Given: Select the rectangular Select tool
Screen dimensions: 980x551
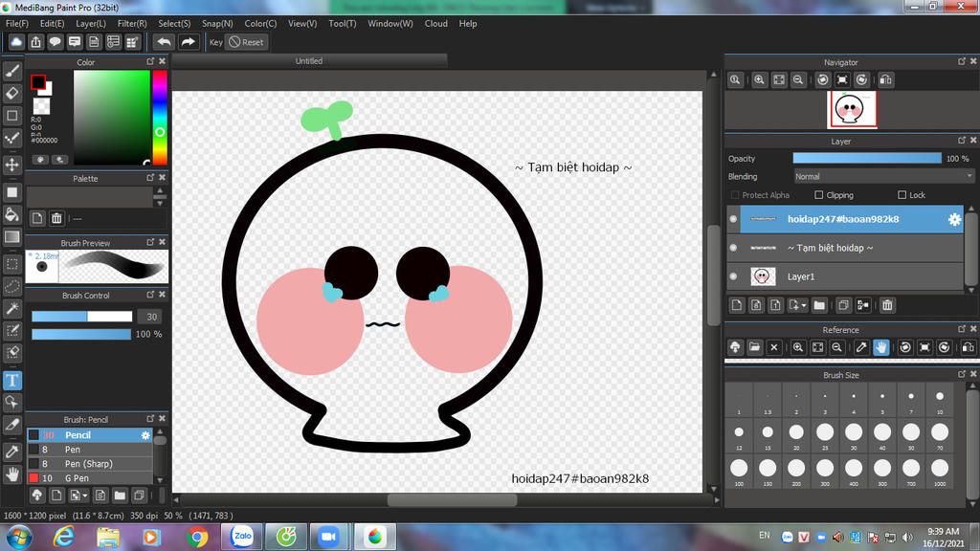Looking at the screenshot, I should (11, 264).
